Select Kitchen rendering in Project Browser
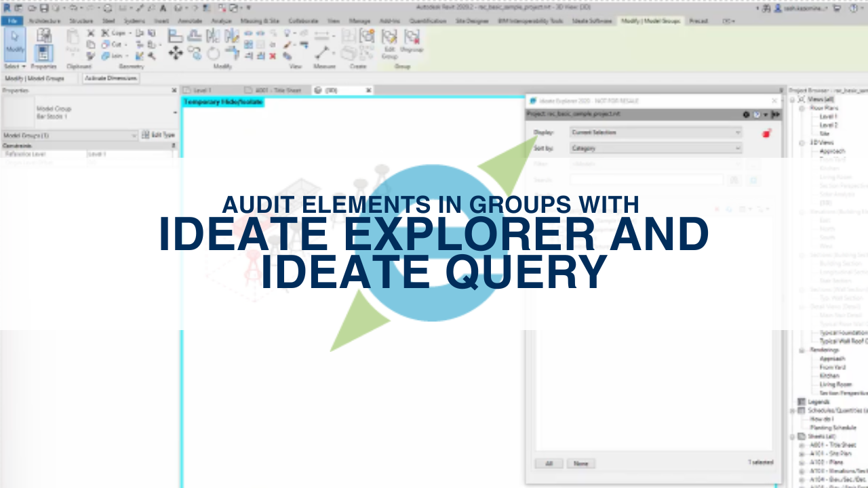The image size is (868, 488). [829, 375]
